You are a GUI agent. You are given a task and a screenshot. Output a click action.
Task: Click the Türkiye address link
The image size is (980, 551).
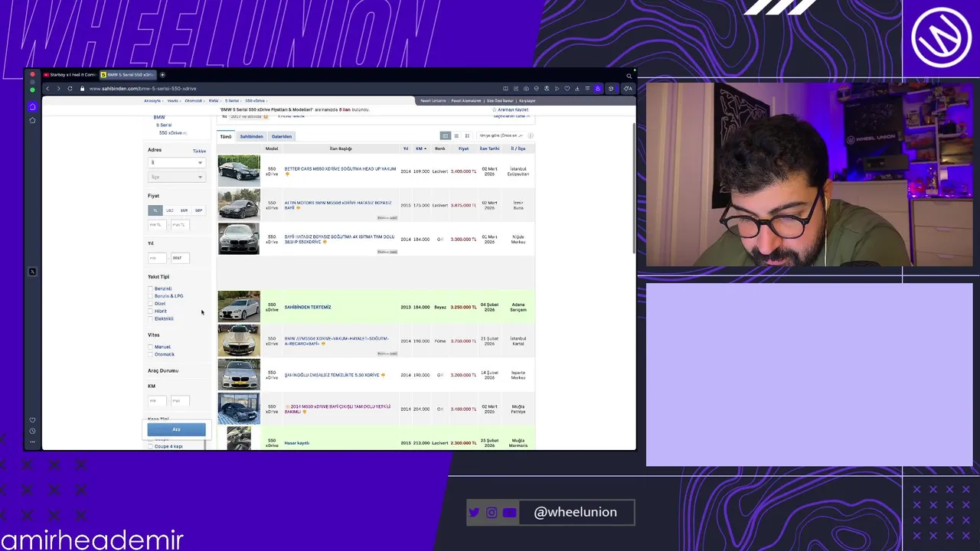coord(199,152)
